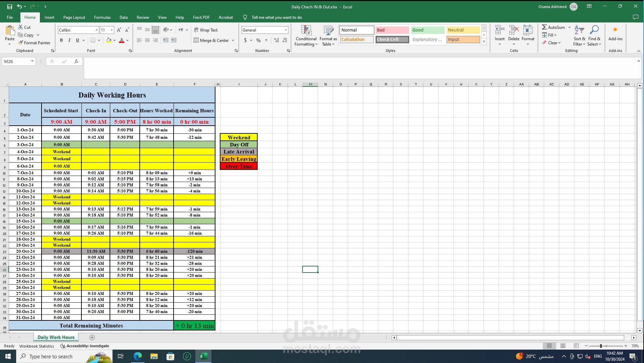Toggle Middle Align vertical alignment
The width and height of the screenshot is (644, 363).
point(147,30)
